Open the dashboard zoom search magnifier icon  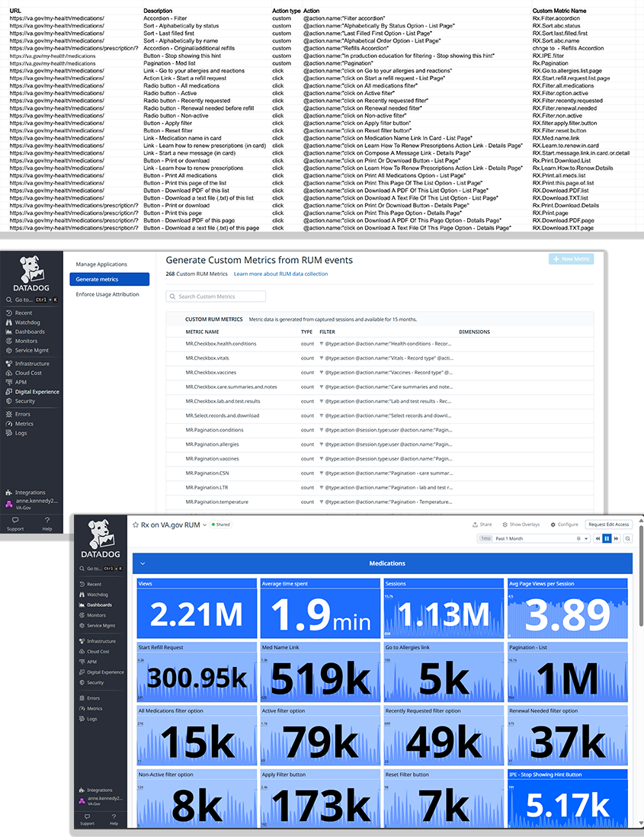click(x=628, y=539)
